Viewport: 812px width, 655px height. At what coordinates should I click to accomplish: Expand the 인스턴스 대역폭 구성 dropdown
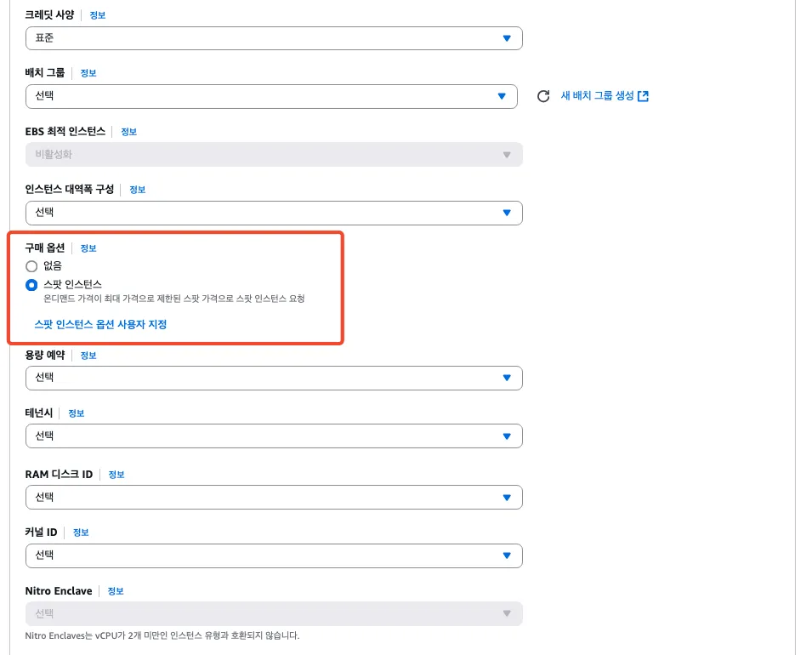[274, 213]
